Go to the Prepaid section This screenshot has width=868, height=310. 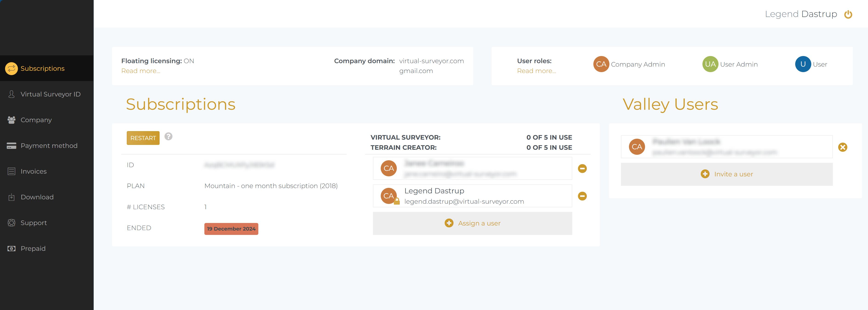pos(33,249)
